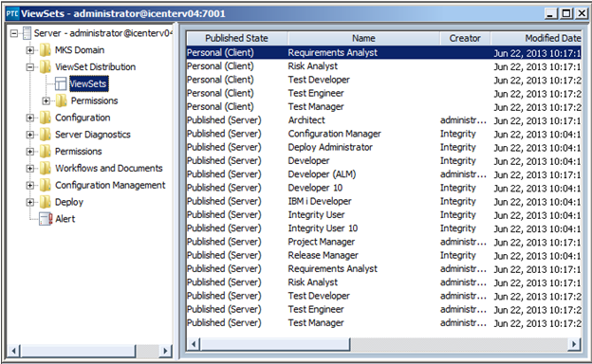Sort by the Name column header
The width and height of the screenshot is (592, 364).
pyautogui.click(x=364, y=38)
